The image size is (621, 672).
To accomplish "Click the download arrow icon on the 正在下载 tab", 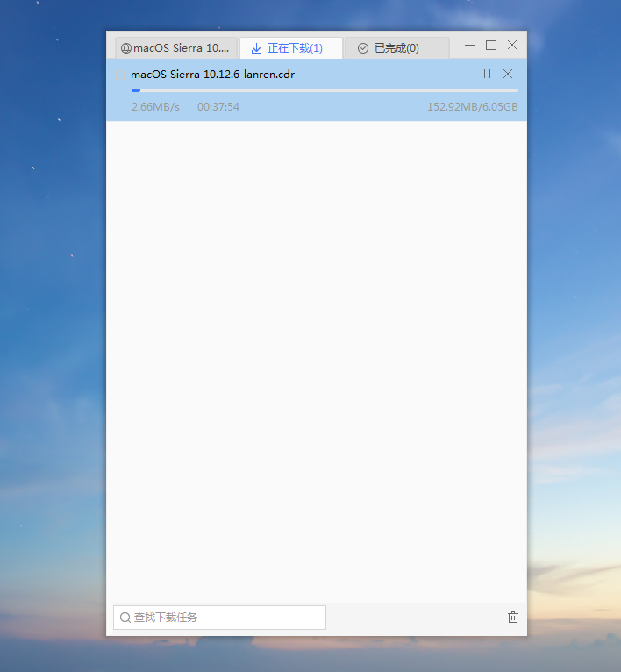I will click(x=256, y=48).
